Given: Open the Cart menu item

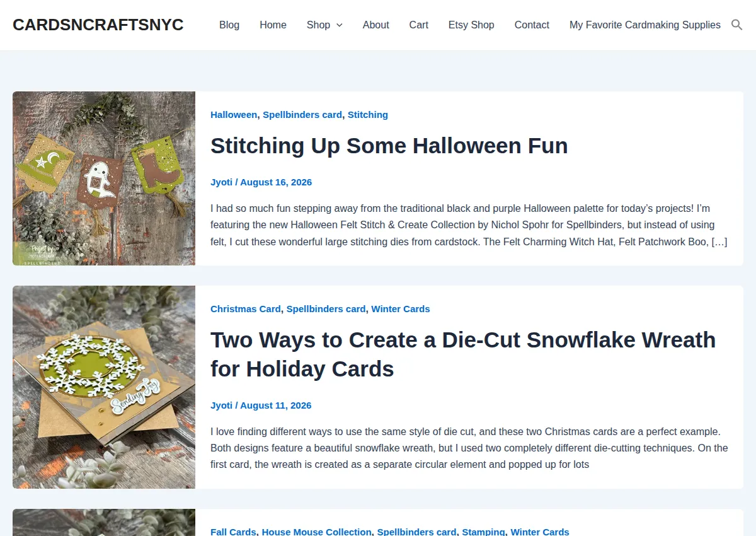Looking at the screenshot, I should [x=419, y=25].
